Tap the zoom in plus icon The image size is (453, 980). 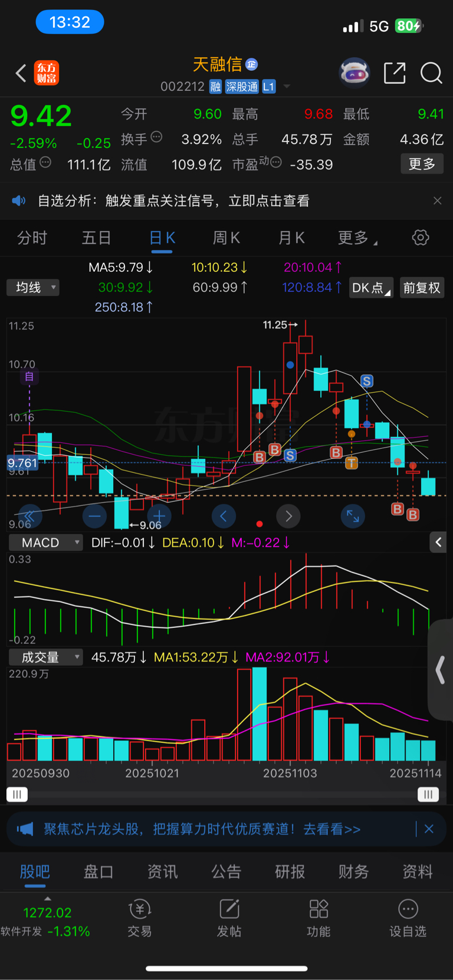click(x=159, y=517)
